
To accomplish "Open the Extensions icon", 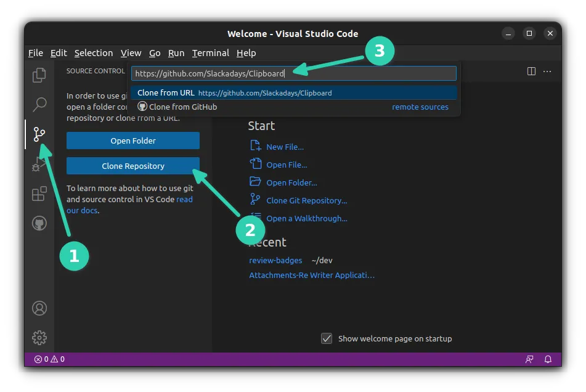I will (x=39, y=194).
